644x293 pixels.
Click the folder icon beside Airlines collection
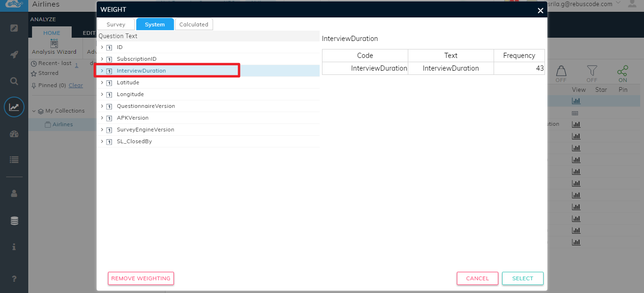point(48,124)
